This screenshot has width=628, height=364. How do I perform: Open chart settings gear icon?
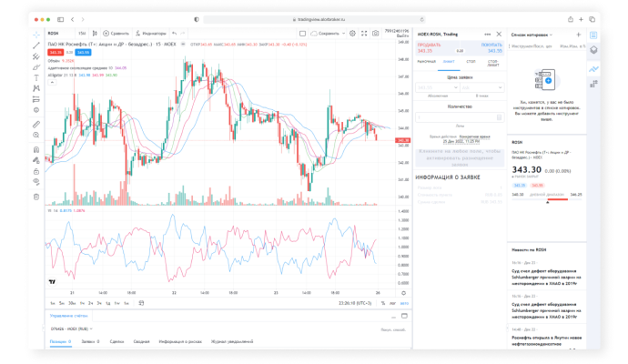click(x=352, y=34)
